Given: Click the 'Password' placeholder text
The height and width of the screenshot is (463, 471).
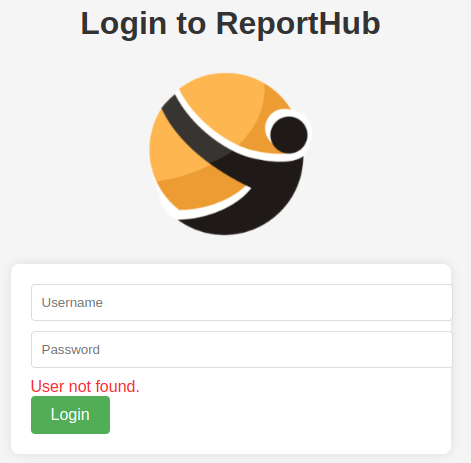Looking at the screenshot, I should tap(71, 350).
